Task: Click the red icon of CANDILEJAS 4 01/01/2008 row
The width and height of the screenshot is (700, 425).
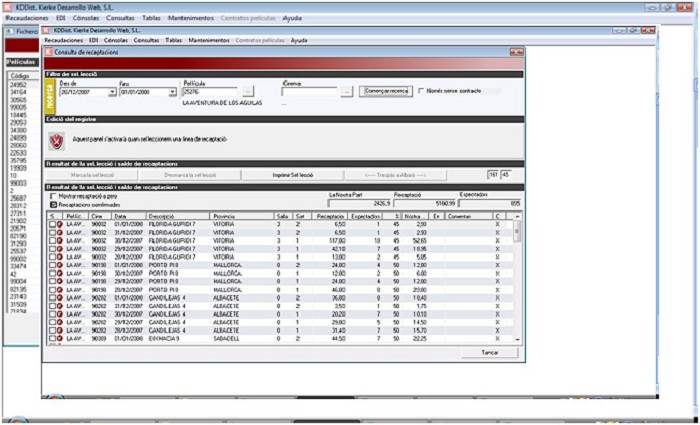Action: (59, 298)
